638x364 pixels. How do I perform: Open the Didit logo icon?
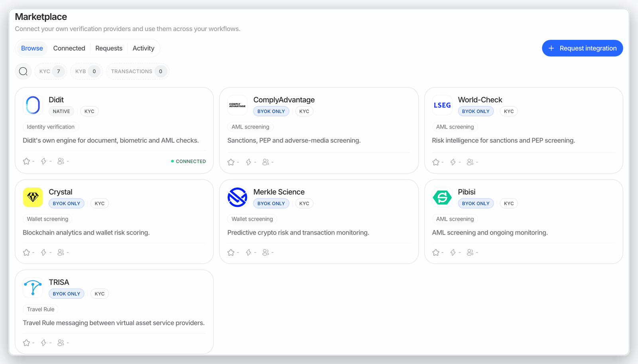pyautogui.click(x=33, y=105)
